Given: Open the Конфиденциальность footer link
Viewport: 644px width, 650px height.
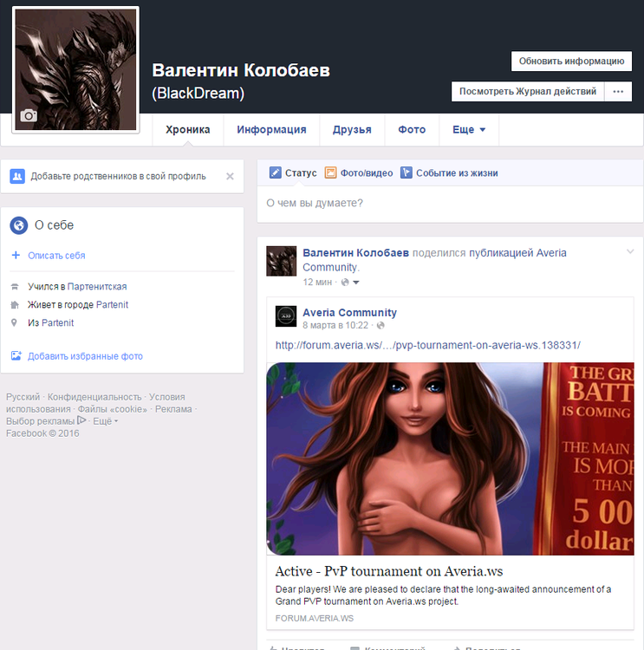Looking at the screenshot, I should pos(94,397).
